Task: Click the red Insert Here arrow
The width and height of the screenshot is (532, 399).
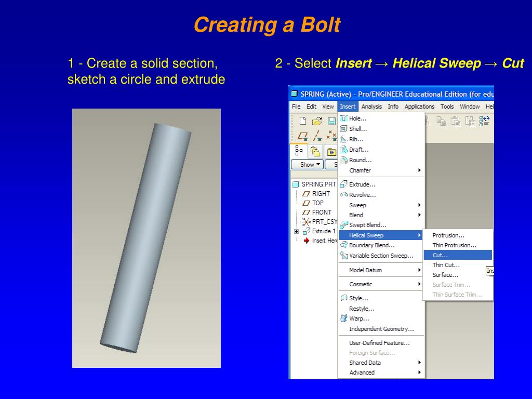Action: point(307,241)
